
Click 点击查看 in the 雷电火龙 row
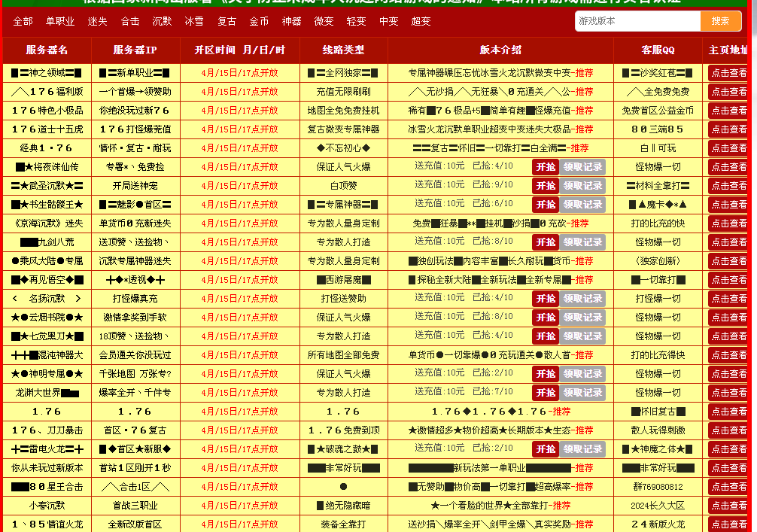click(x=728, y=449)
